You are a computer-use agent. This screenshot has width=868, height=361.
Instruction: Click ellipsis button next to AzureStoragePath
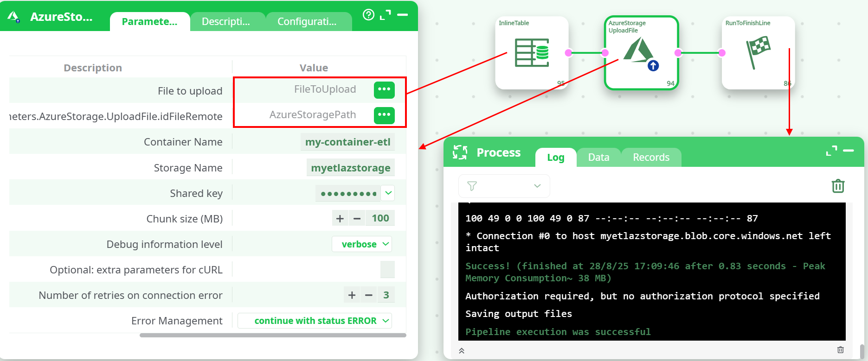(384, 115)
